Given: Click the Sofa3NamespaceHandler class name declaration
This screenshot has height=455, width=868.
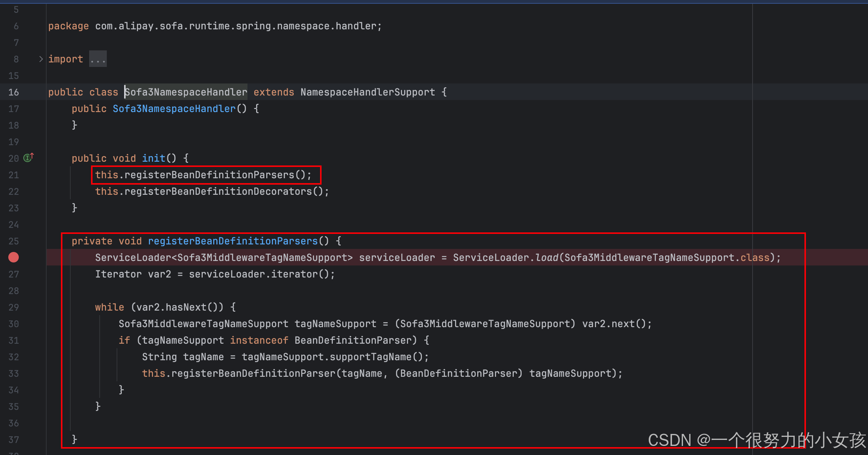Looking at the screenshot, I should click(x=186, y=92).
